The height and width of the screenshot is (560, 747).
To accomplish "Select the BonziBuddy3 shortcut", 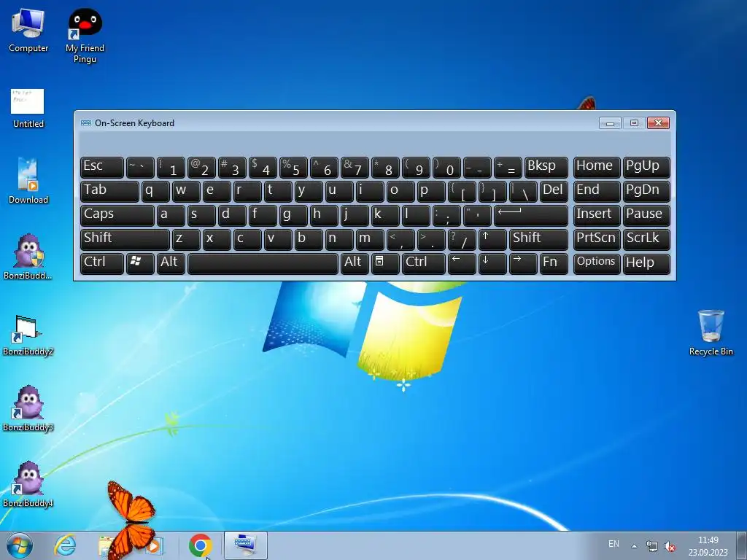I will click(28, 408).
